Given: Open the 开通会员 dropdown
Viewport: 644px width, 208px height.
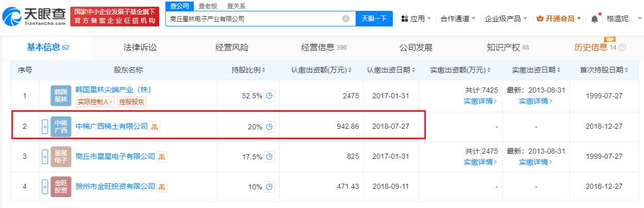Looking at the screenshot, I should (559, 19).
